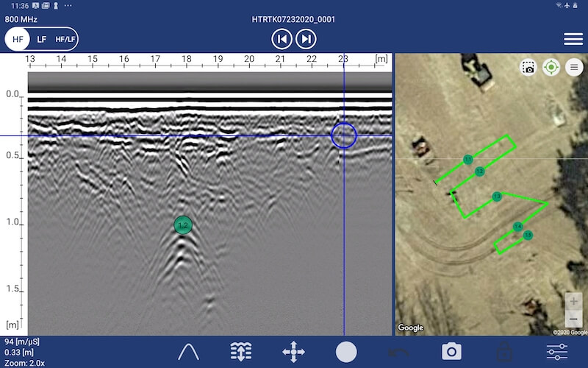Viewport: 588px width, 368px height.
Task: Jump to the start of the scan
Action: [282, 39]
